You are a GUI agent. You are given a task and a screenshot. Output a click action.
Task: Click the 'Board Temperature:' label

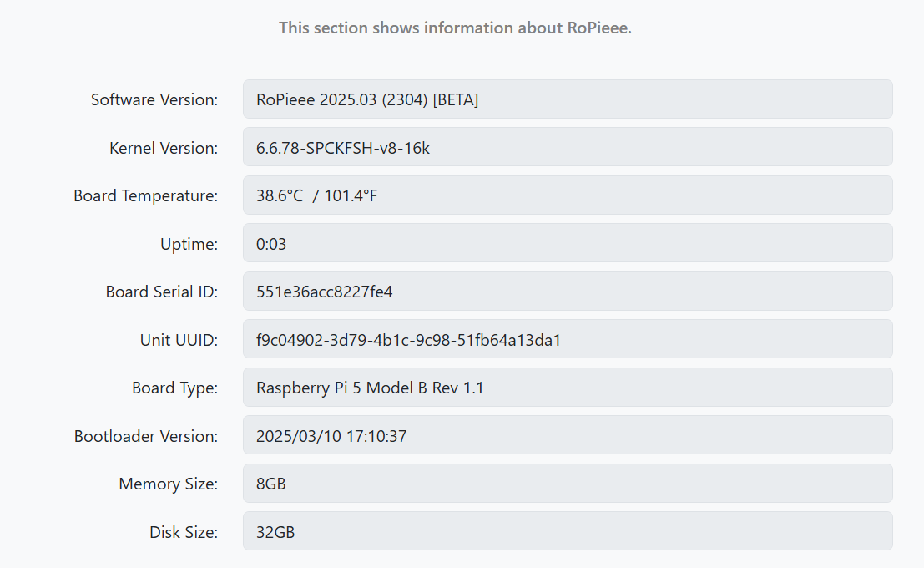(145, 195)
